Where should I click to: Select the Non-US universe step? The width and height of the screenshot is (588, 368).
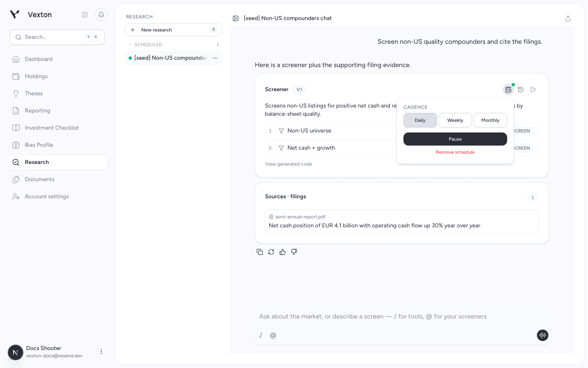point(331,131)
